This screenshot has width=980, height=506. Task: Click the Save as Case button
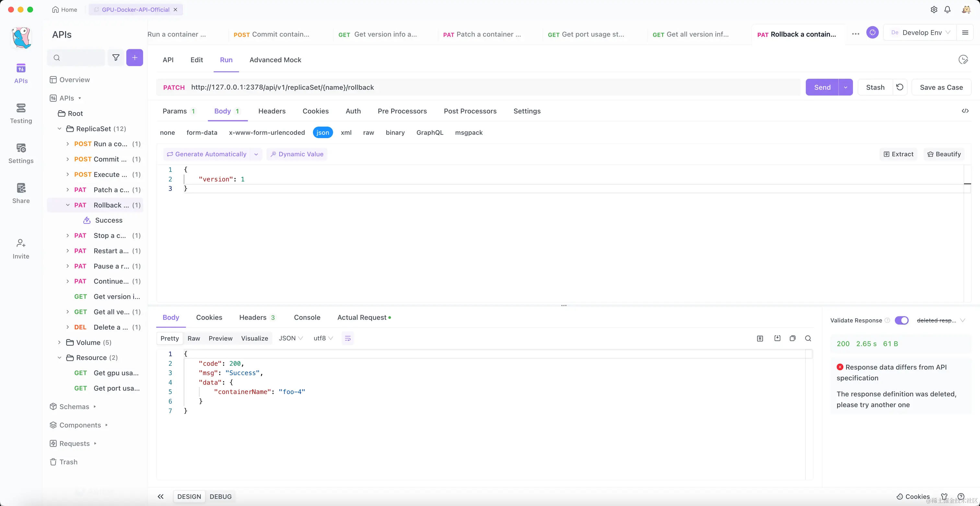(941, 88)
